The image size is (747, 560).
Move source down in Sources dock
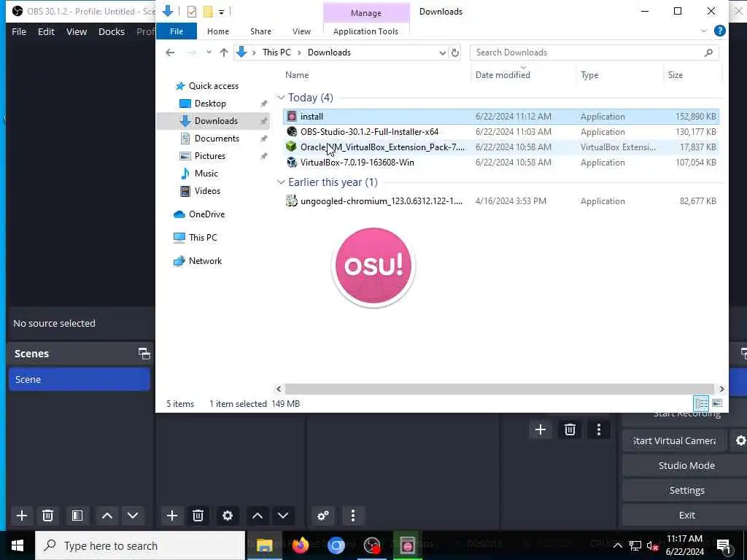tap(283, 516)
